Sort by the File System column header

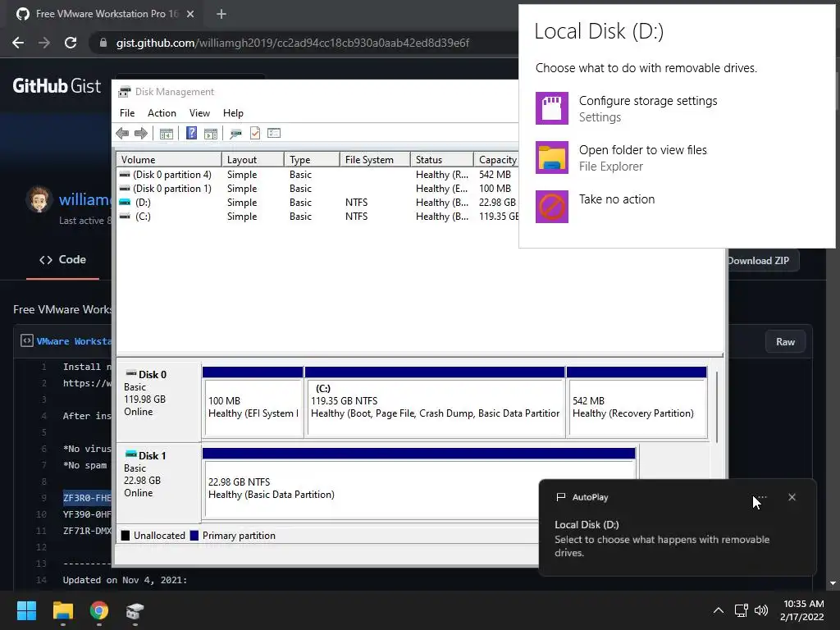point(374,160)
